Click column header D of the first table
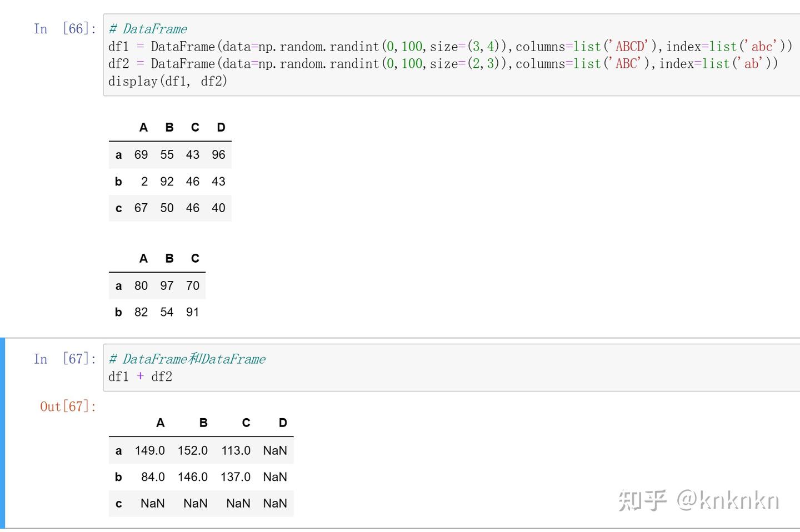The width and height of the screenshot is (800, 532). 221,127
